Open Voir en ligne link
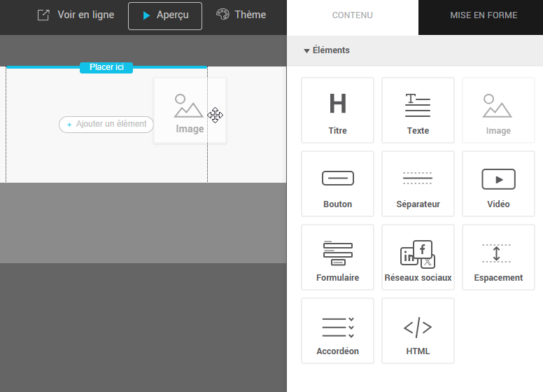The width and height of the screenshot is (543, 392). [x=76, y=15]
